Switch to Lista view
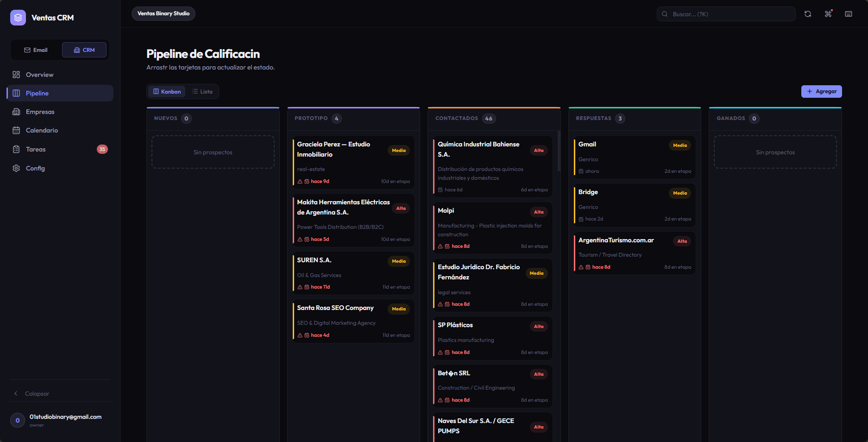Viewport: 868px width, 442px height. point(202,92)
